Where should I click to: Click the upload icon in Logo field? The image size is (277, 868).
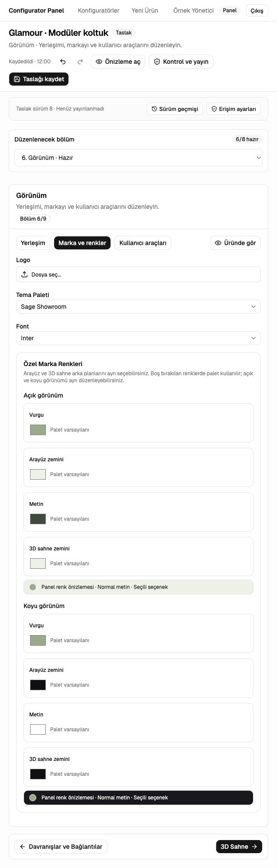pyautogui.click(x=24, y=274)
